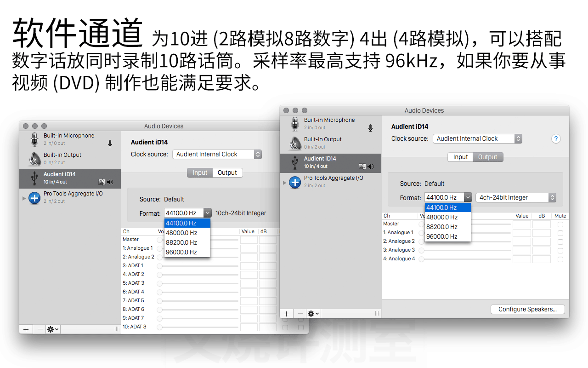Click the 44100.0 Hz format combo box, back window
The image size is (588, 368).
tap(187, 213)
